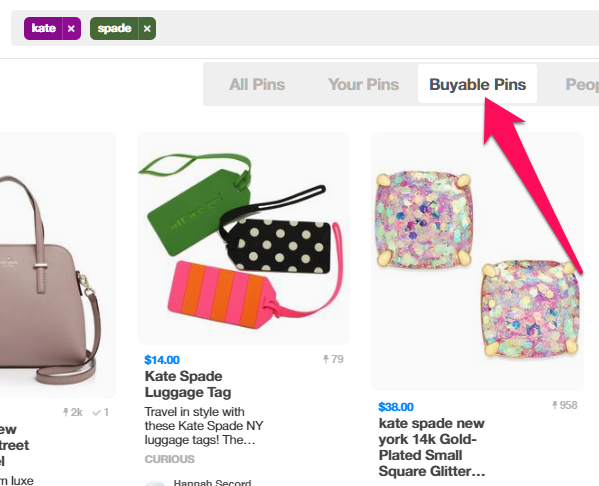Open the luggage tags product image
Screen dimensions: 599x486
[x=243, y=238]
